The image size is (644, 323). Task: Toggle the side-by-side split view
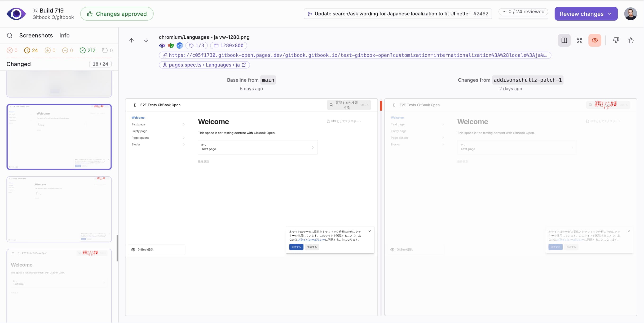tap(564, 40)
